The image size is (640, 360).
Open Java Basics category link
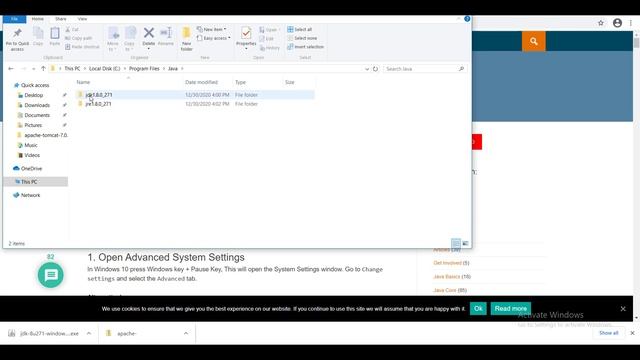pos(447,277)
